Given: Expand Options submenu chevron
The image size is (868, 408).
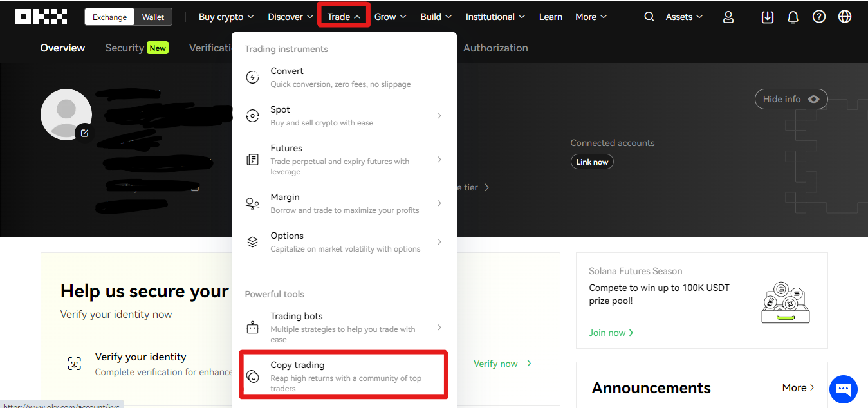Looking at the screenshot, I should point(439,242).
